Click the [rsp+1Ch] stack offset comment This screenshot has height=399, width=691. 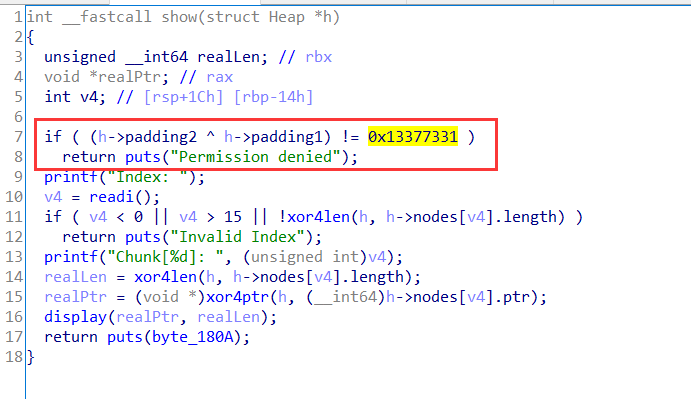click(184, 97)
